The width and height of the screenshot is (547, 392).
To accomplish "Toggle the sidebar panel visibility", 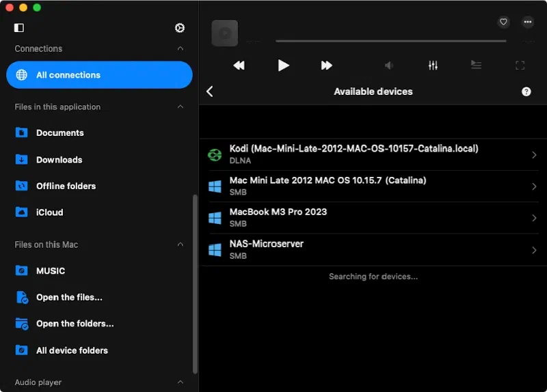I will click(x=19, y=28).
